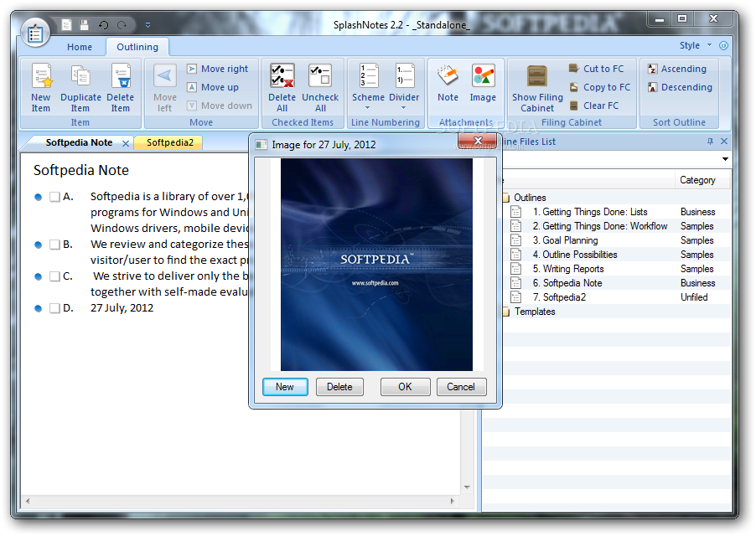Screen dimensions: 756x536
Task: Switch to the Softpedia Note document tab
Action: (x=79, y=142)
